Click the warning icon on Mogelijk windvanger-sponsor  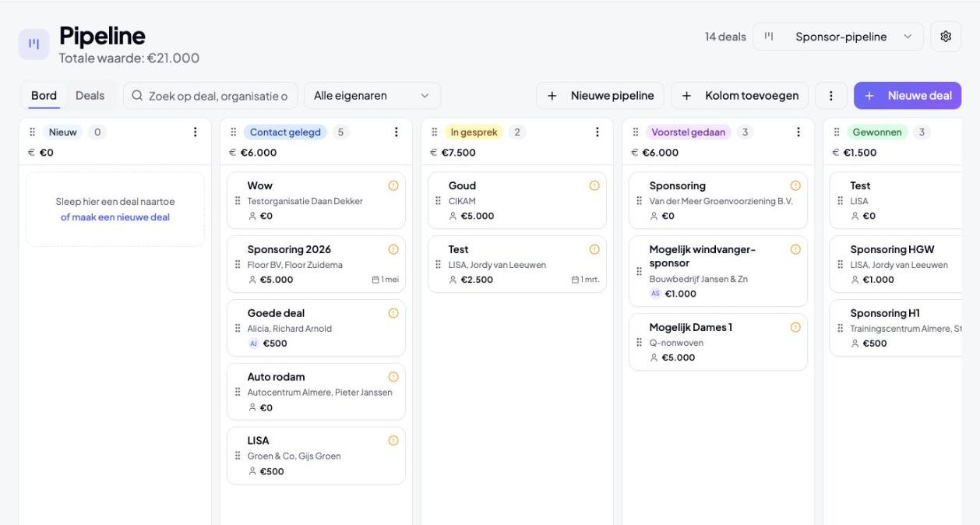point(795,249)
